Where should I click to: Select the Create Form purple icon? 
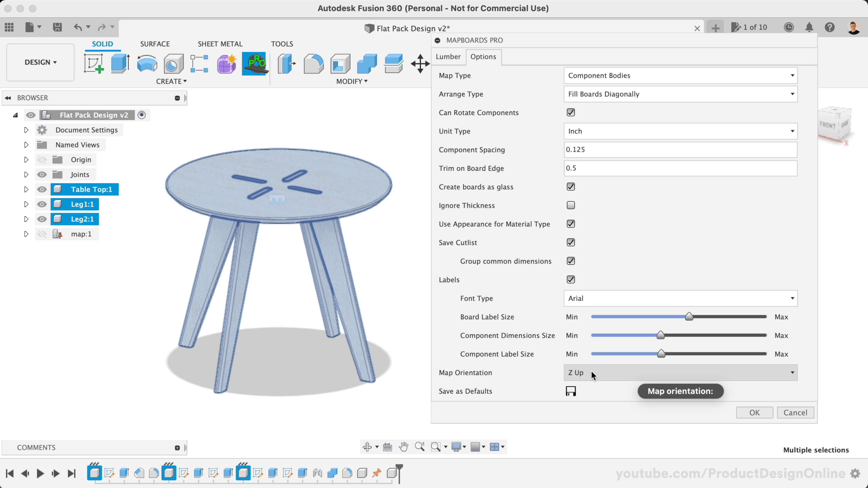[x=226, y=64]
